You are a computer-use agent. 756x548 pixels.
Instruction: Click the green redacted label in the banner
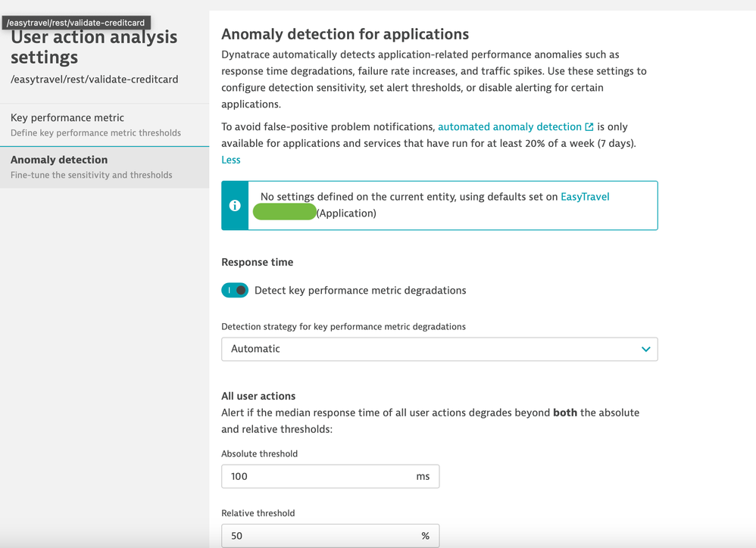click(284, 213)
